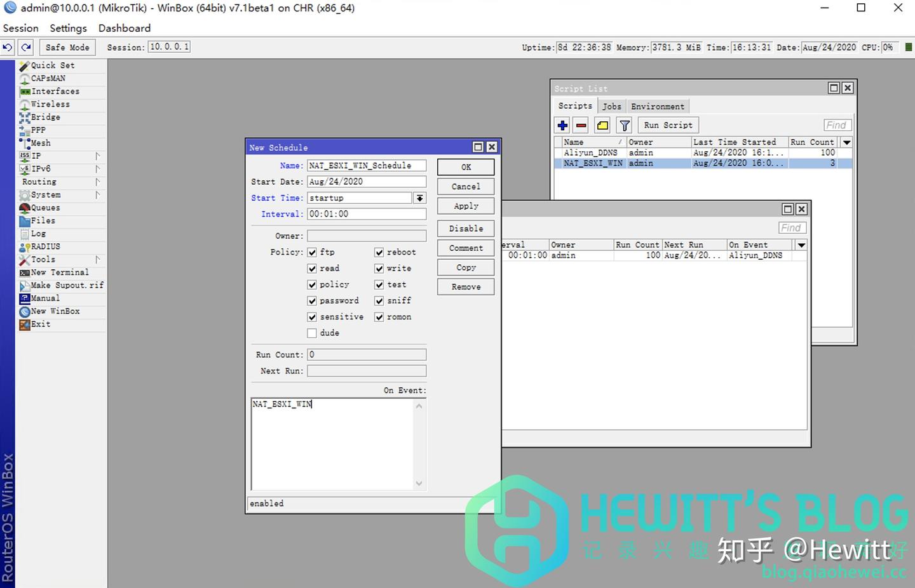This screenshot has width=915, height=588.
Task: Uncheck the write policy checkbox
Action: (x=379, y=269)
